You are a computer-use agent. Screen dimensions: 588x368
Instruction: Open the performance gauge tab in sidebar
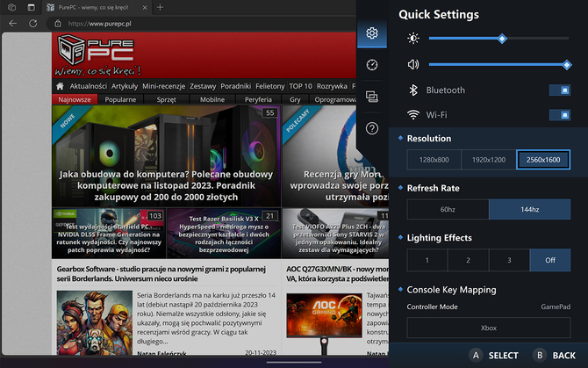point(371,65)
